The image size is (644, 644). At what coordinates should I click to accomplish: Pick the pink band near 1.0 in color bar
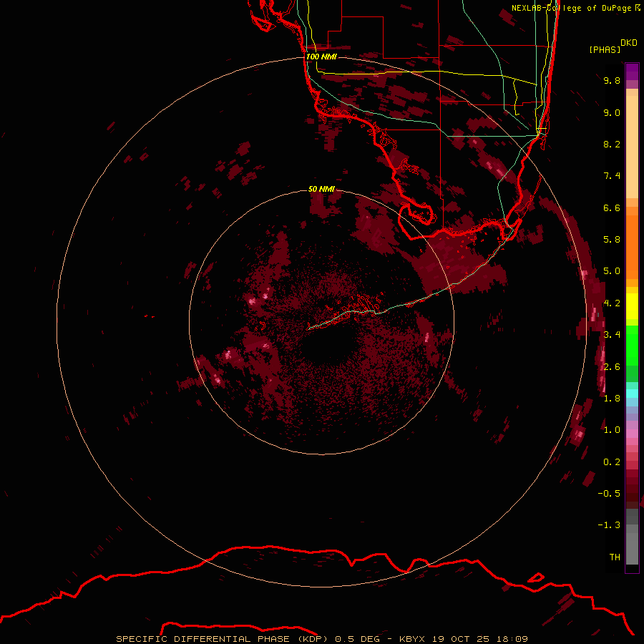pos(632,434)
